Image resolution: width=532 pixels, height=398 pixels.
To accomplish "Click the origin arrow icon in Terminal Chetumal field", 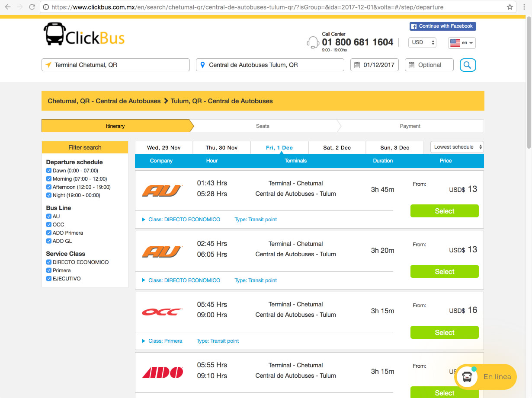I will click(48, 65).
